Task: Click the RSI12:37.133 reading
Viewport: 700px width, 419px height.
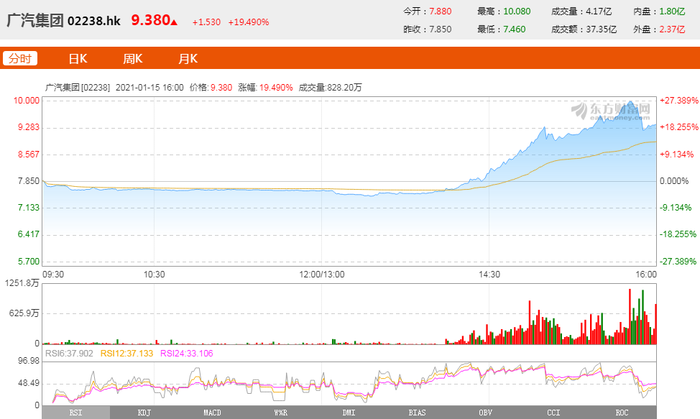Action: click(127, 354)
